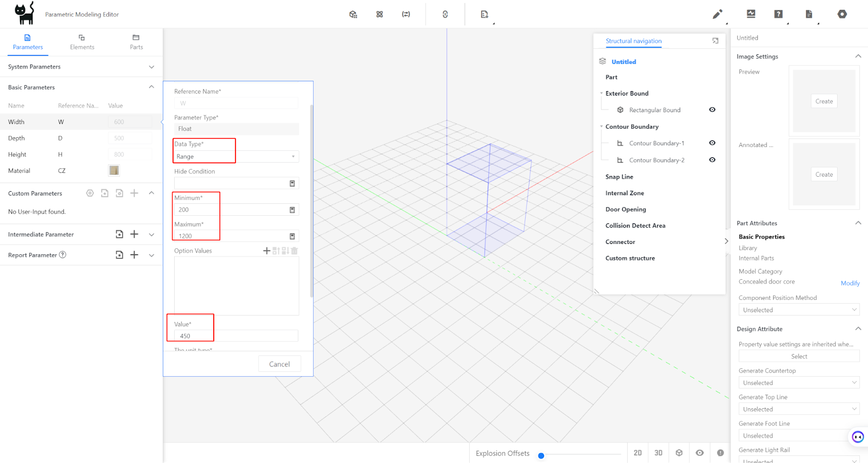The height and width of the screenshot is (463, 868).
Task: Expand the System Parameters section
Action: pyautogui.click(x=151, y=67)
